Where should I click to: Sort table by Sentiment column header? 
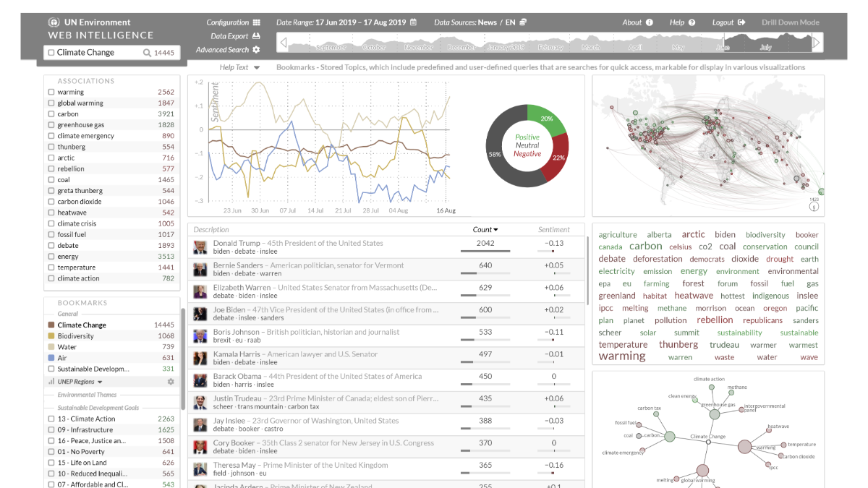pos(554,230)
